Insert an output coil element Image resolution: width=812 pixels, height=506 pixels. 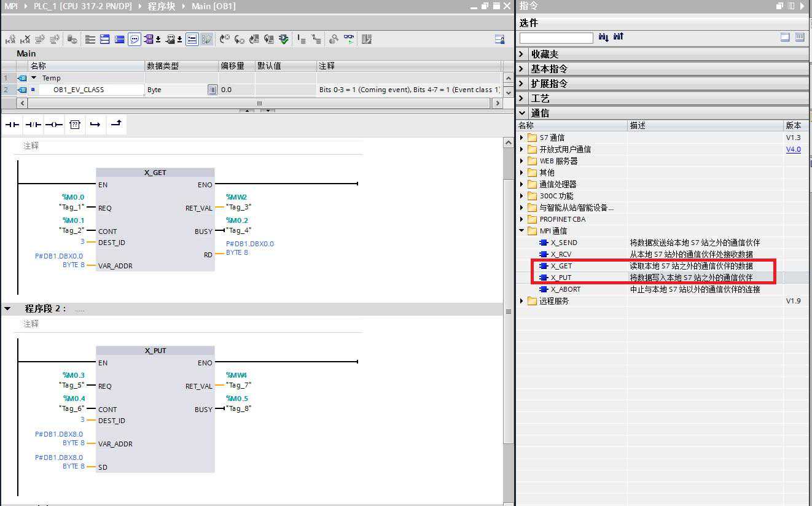pyautogui.click(x=53, y=125)
